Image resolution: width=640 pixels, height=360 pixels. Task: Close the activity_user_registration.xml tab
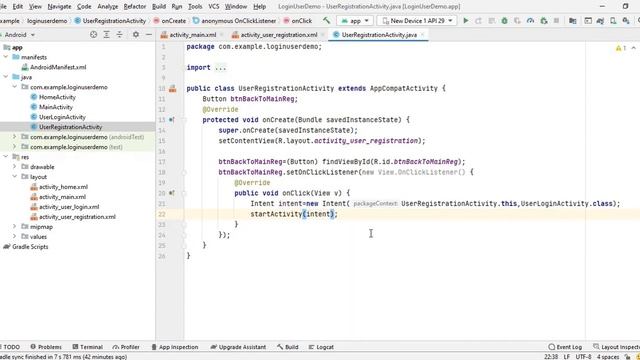pyautogui.click(x=322, y=35)
